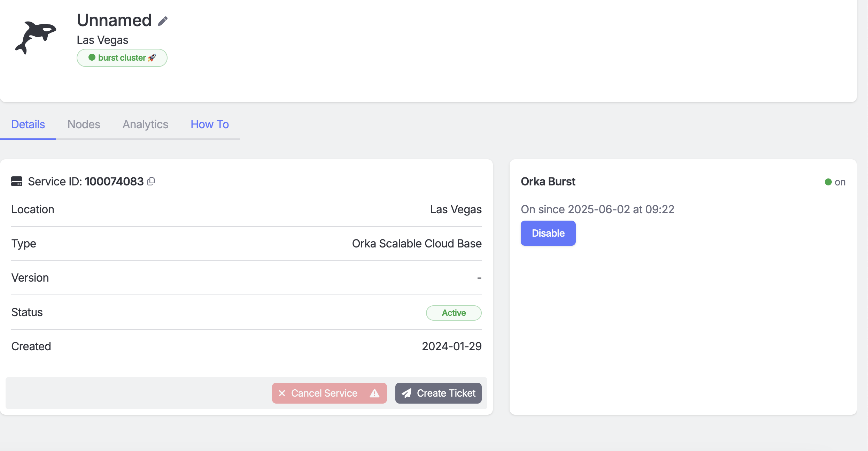Click the green dot in burst cluster badge
Screen dimensions: 868x451
[92, 58]
